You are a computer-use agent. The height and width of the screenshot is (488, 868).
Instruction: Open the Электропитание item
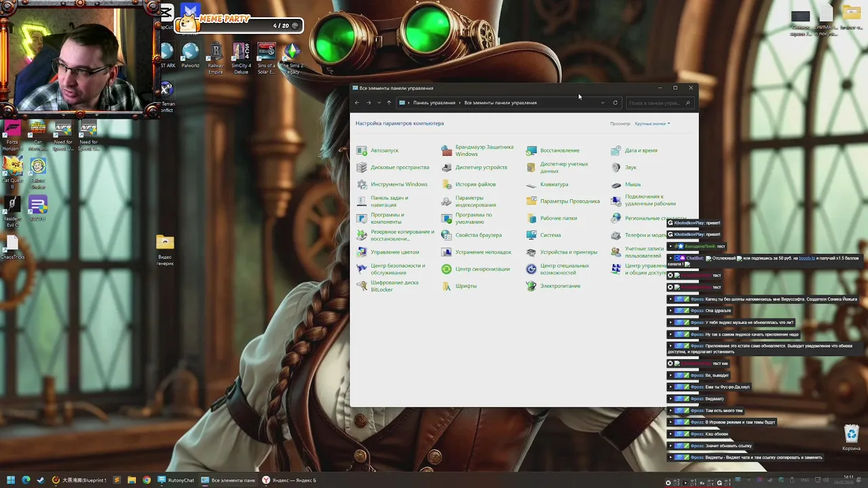point(553,286)
